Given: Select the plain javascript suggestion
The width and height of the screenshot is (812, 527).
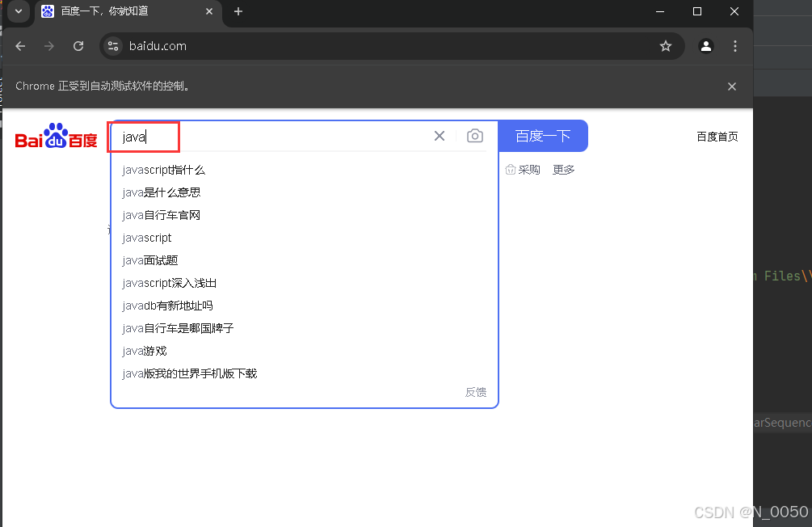Looking at the screenshot, I should click(304, 238).
